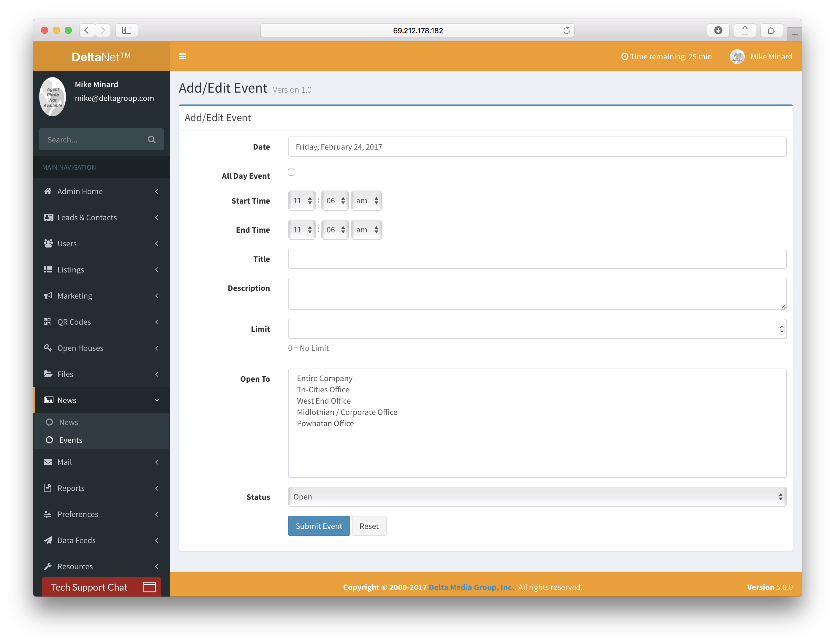Click the Title input field
835x644 pixels.
click(537, 259)
